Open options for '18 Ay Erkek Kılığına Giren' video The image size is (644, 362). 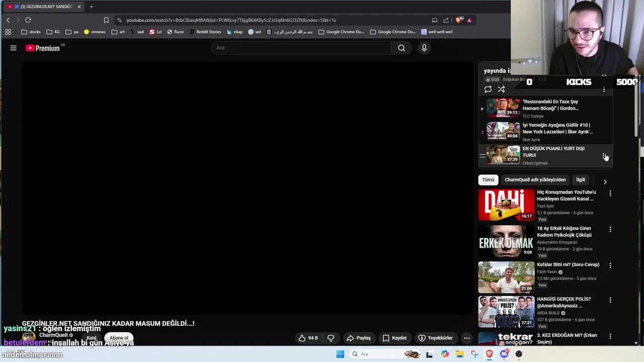pyautogui.click(x=610, y=229)
